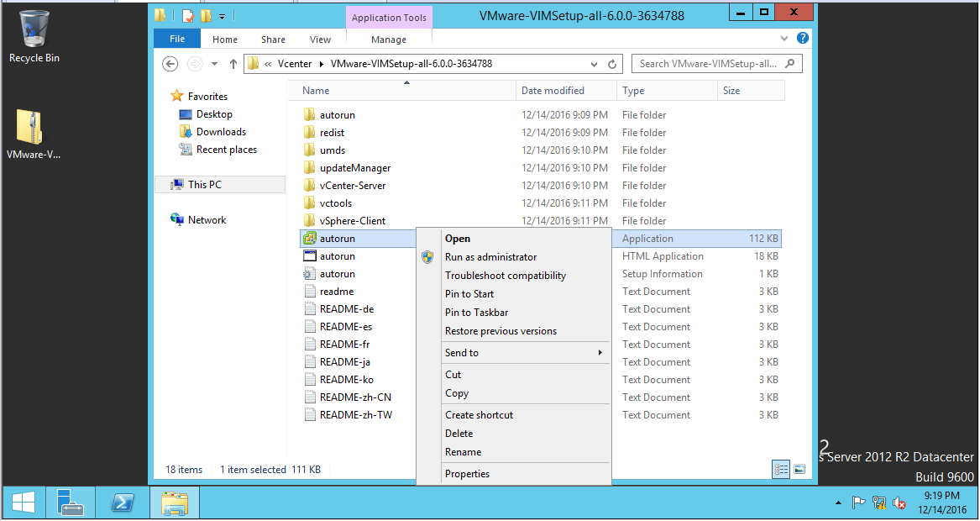Open the address bar dropdown arrow
Viewport: 980px width, 521px height.
(594, 63)
